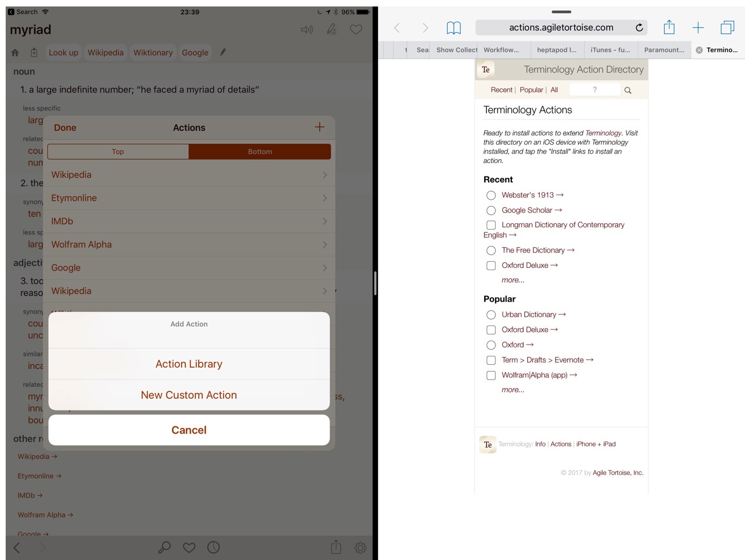
Task: Tap the home icon in Terminology
Action: pos(15,52)
